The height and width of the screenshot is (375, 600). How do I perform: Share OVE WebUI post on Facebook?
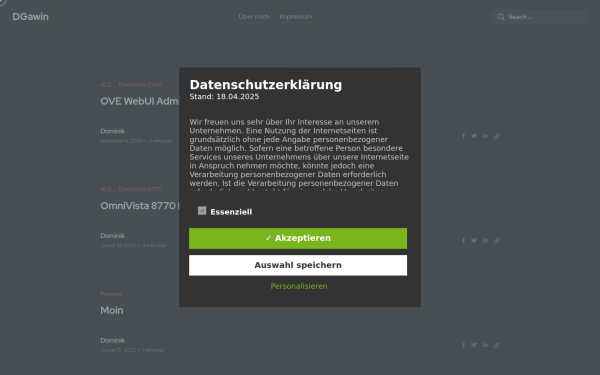[463, 136]
